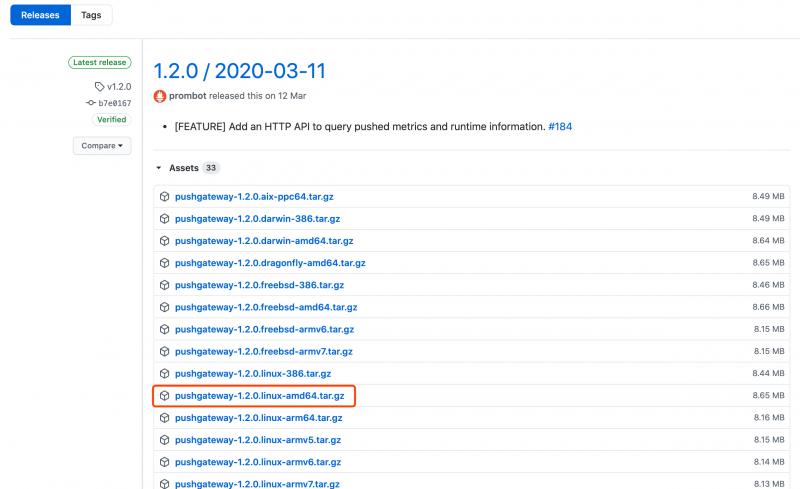
Task: Click package icon beside linux-amd64 tarball
Action: point(164,396)
